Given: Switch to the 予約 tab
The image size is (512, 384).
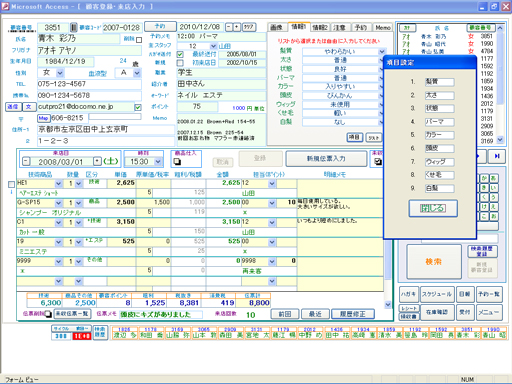Looking at the screenshot, I should [361, 27].
